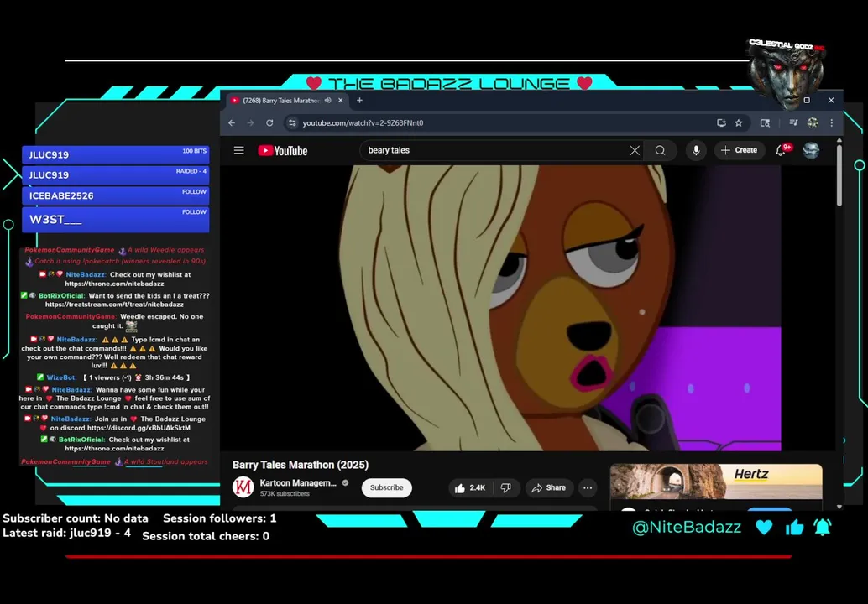Open the Google Lens search toolbar icon
The height and width of the screenshot is (604, 868).
(x=765, y=122)
